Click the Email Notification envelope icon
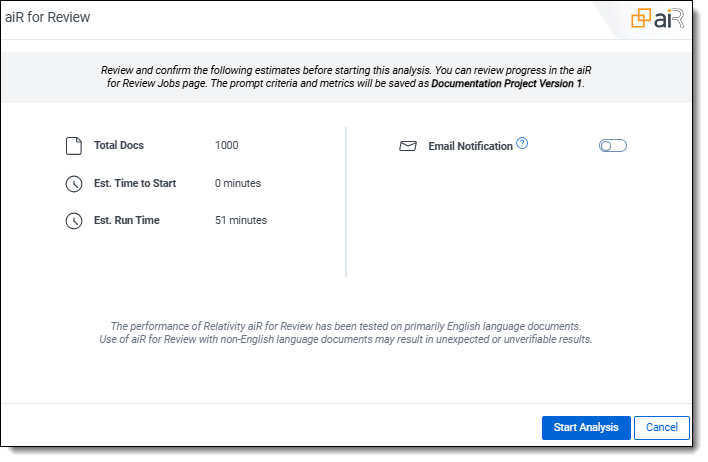 coord(407,146)
